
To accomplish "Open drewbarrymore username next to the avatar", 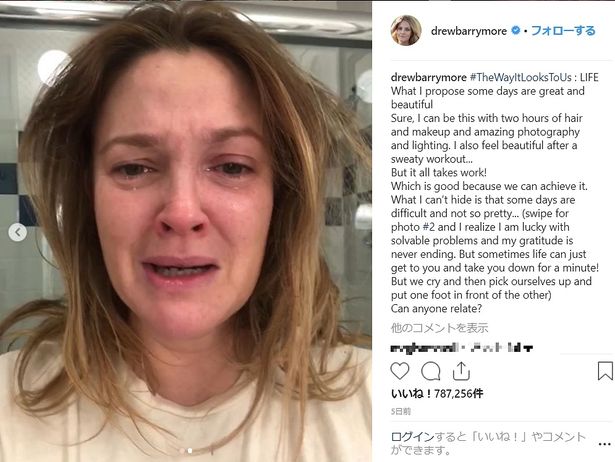I will point(469,31).
